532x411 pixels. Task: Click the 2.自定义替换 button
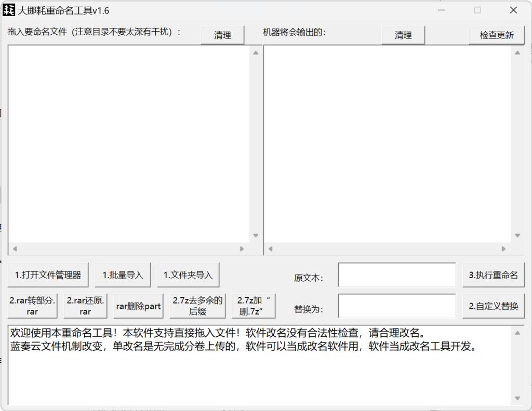[x=494, y=306]
